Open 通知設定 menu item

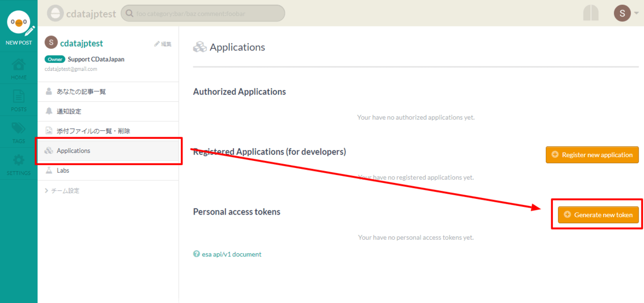click(x=69, y=112)
